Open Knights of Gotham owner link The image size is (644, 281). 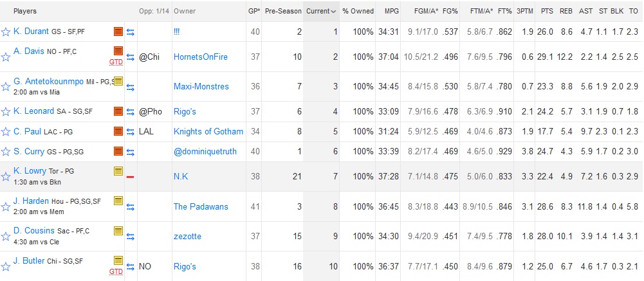click(208, 131)
